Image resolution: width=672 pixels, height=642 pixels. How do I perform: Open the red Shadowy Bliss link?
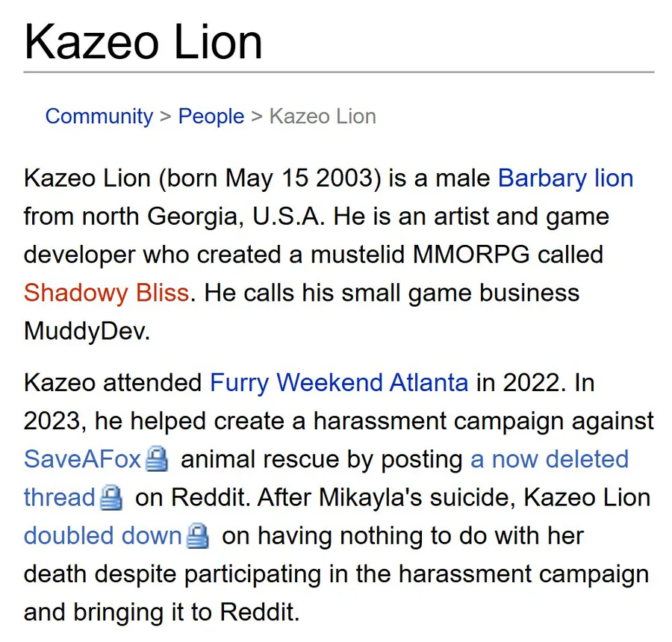coord(106,293)
